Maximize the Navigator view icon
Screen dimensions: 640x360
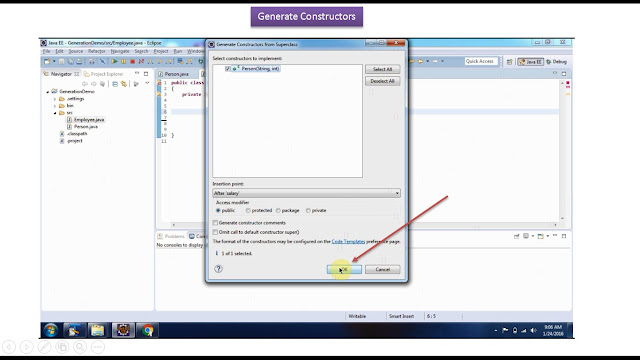click(146, 74)
